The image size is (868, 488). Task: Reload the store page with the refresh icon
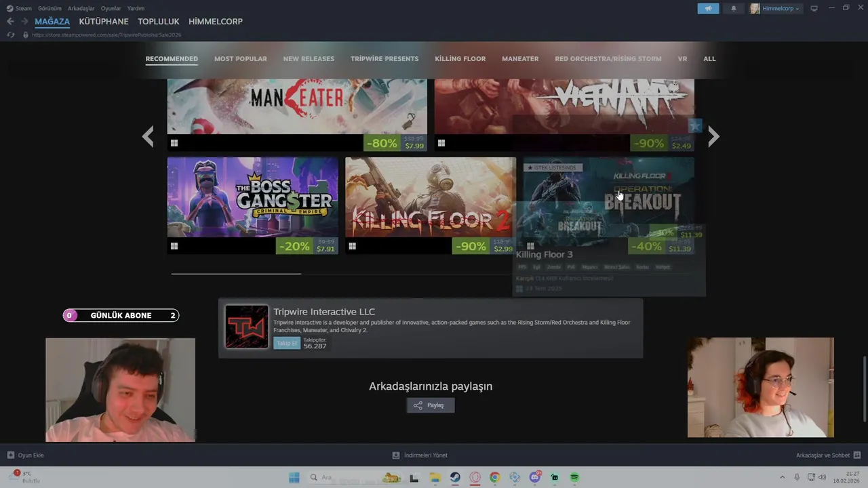(x=10, y=35)
